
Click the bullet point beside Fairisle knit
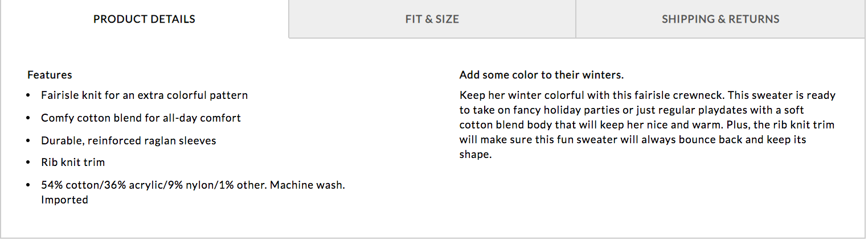[x=28, y=95]
